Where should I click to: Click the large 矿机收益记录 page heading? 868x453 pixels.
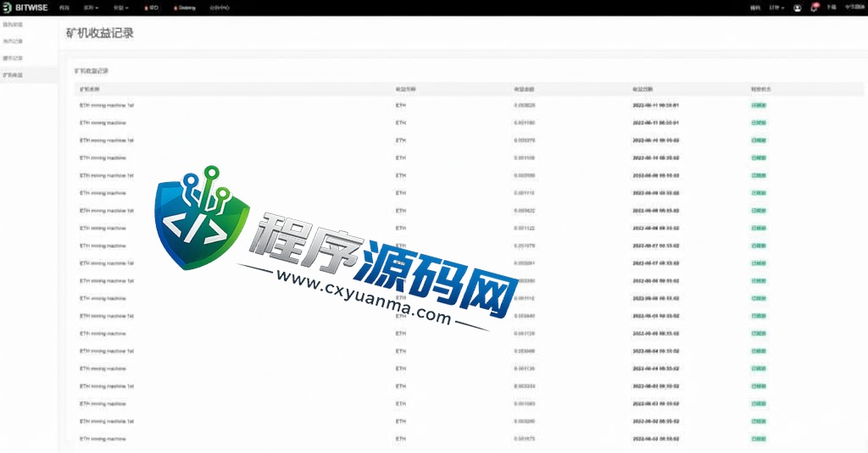[100, 33]
